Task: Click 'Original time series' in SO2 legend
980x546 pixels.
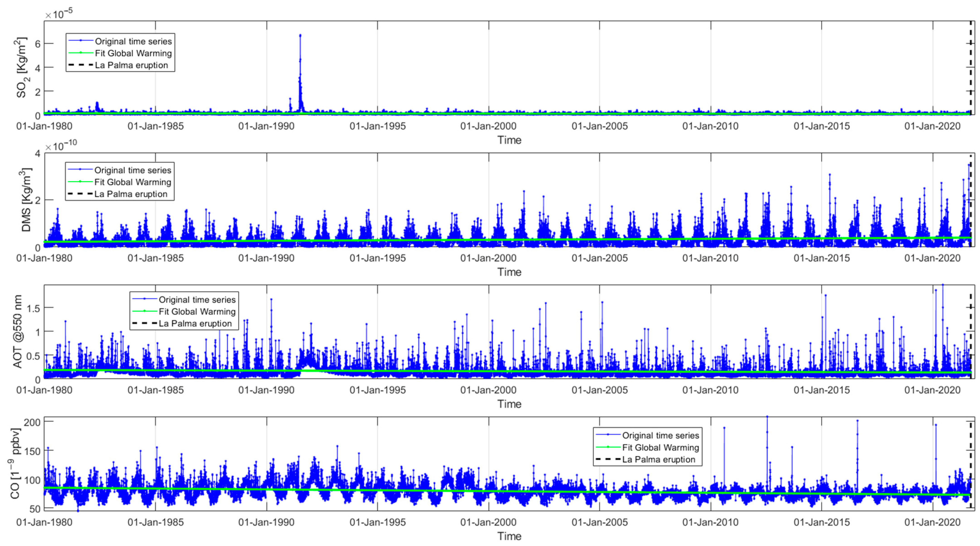Action: tap(133, 41)
